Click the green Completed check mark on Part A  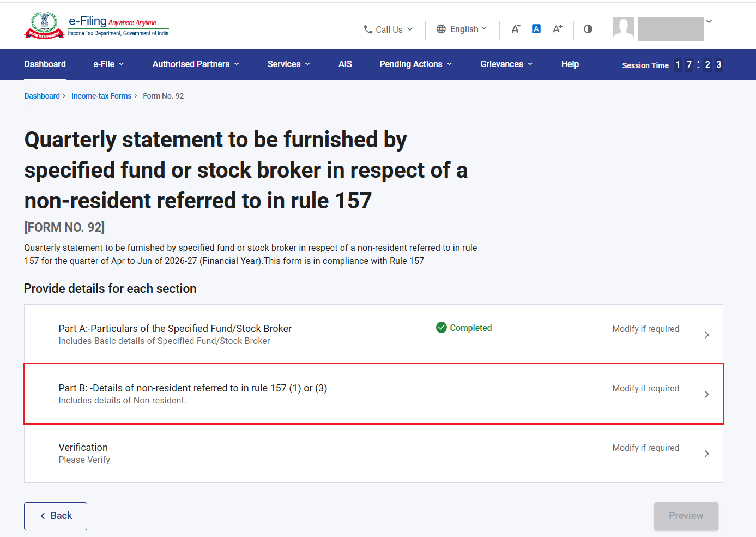pos(441,328)
